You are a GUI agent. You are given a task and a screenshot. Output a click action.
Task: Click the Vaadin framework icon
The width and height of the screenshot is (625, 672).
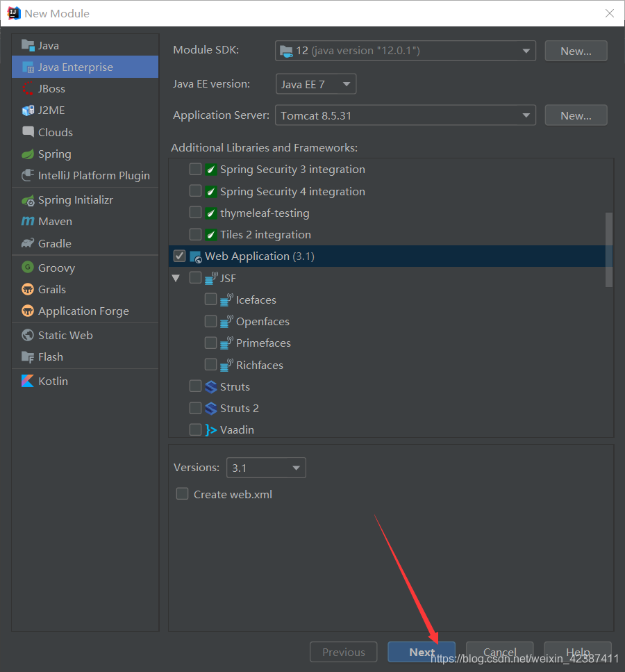[x=210, y=430]
